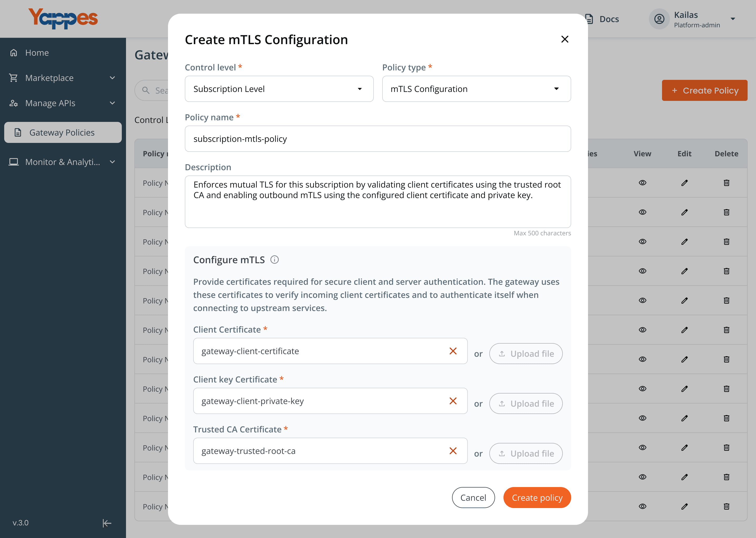Click the user avatar icon
This screenshot has height=538, width=756.
coord(659,19)
